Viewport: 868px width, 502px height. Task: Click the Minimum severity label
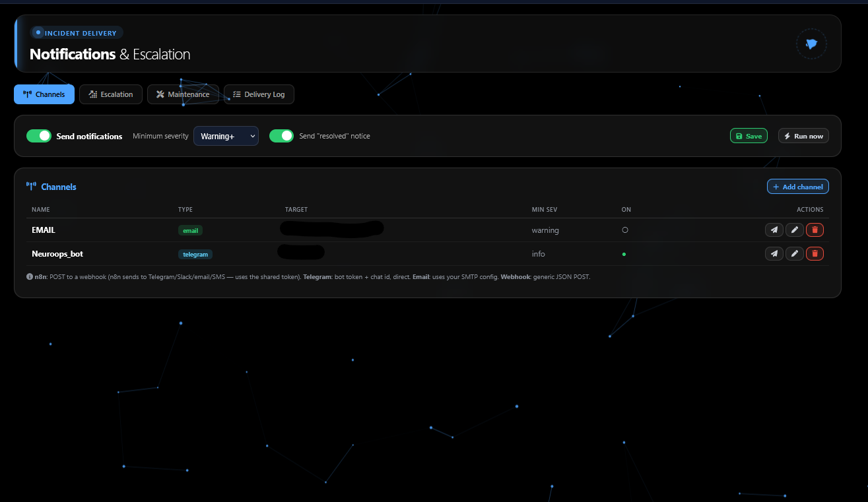160,136
